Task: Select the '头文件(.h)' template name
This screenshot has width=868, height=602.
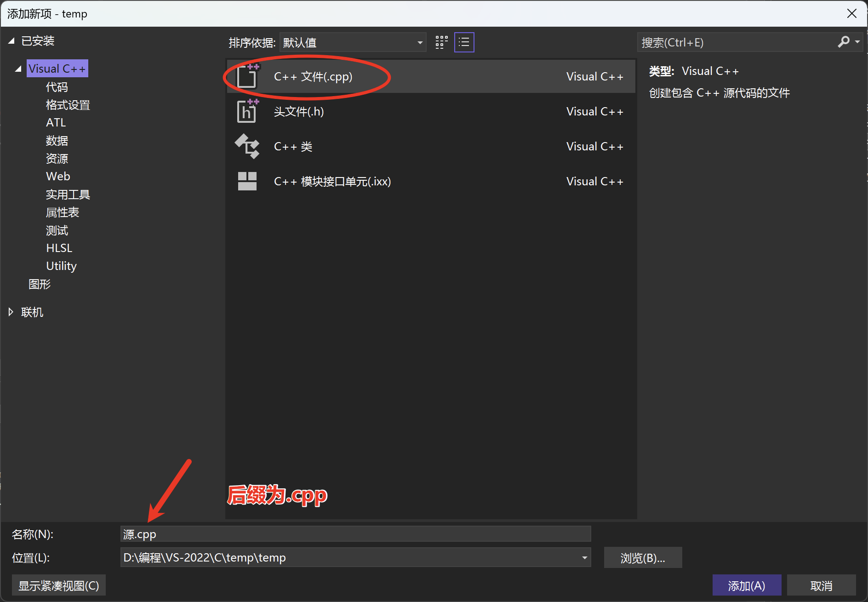Action: [299, 111]
